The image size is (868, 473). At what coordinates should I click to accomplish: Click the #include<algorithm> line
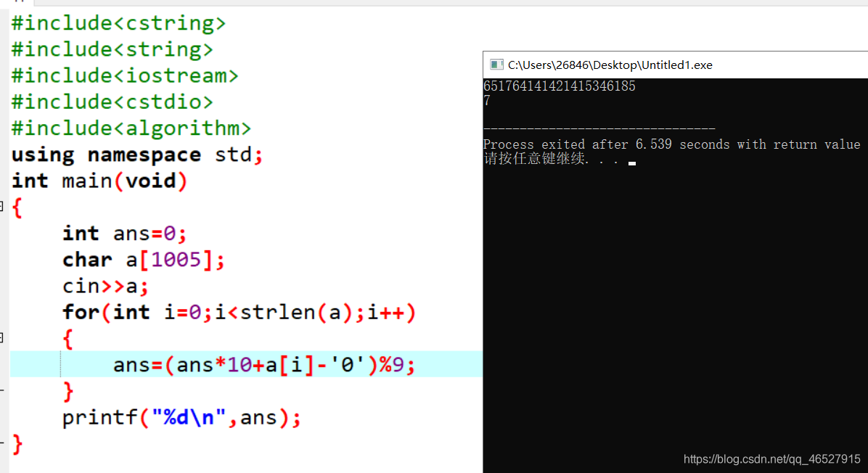tap(131, 128)
